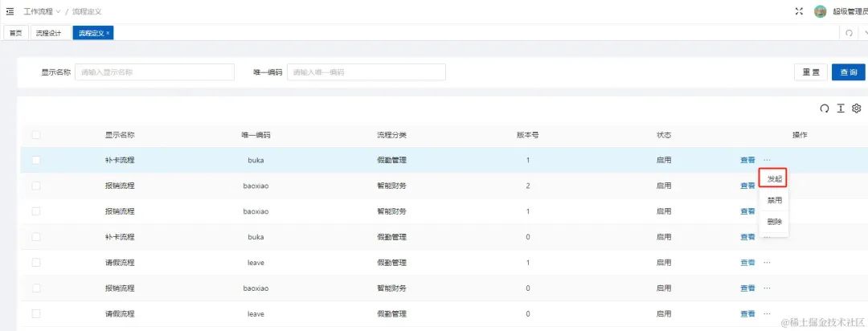
Task: Close the 流程定义 tab
Action: (108, 33)
